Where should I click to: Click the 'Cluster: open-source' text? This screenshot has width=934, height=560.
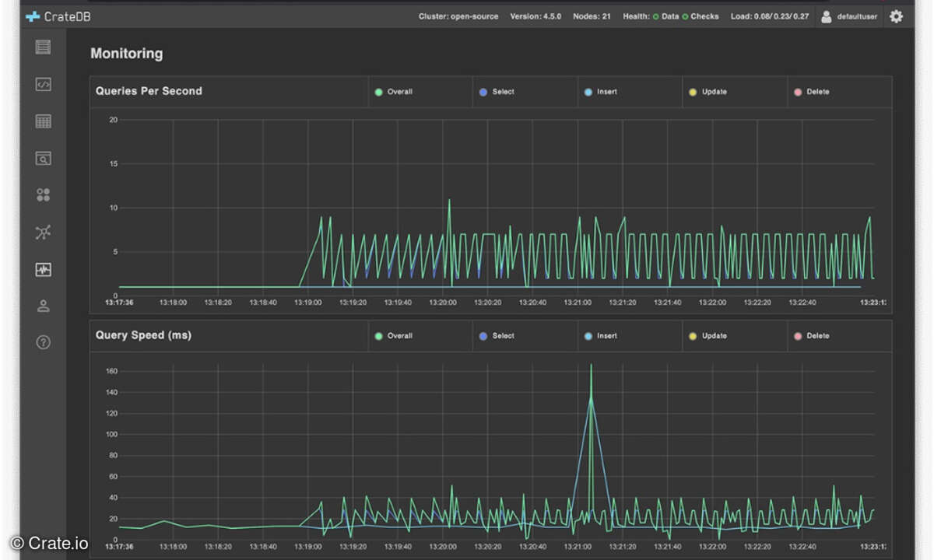[x=458, y=16]
